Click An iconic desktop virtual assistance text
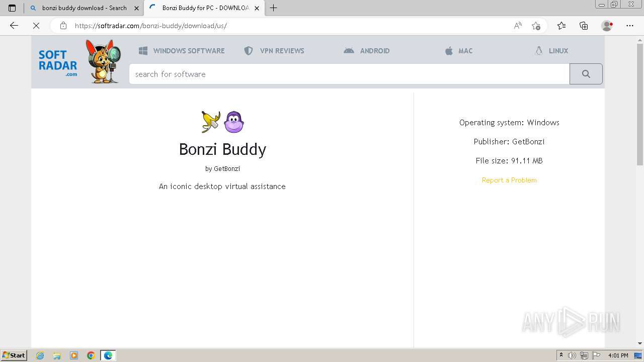The height and width of the screenshot is (362, 644). 222,187
